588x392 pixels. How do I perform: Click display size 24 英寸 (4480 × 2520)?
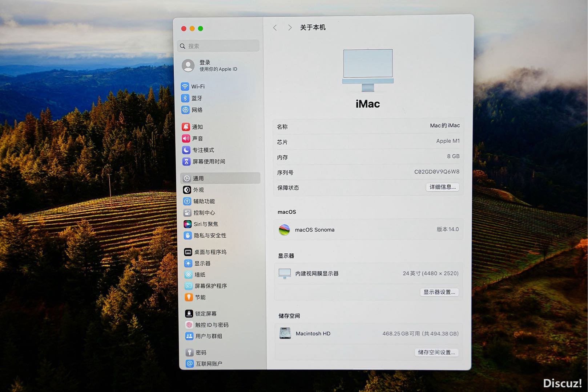[431, 273]
